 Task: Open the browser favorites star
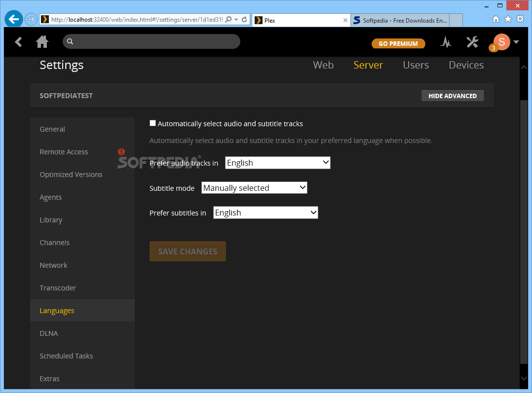point(508,19)
